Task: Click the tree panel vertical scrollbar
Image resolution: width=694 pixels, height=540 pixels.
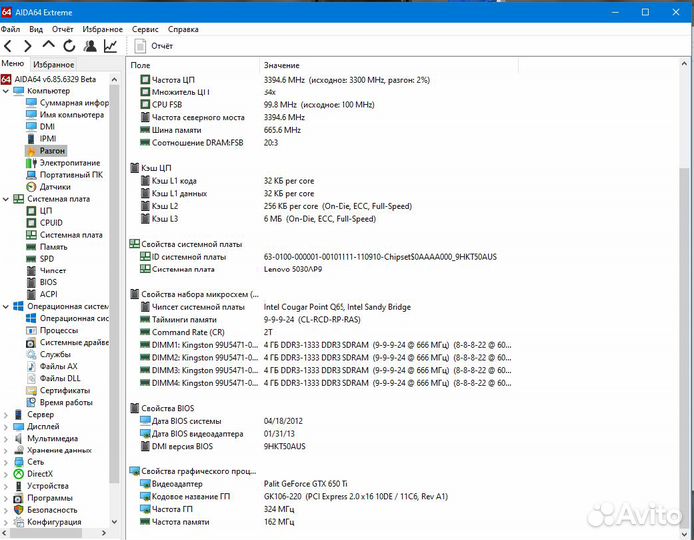Action: pos(114,283)
